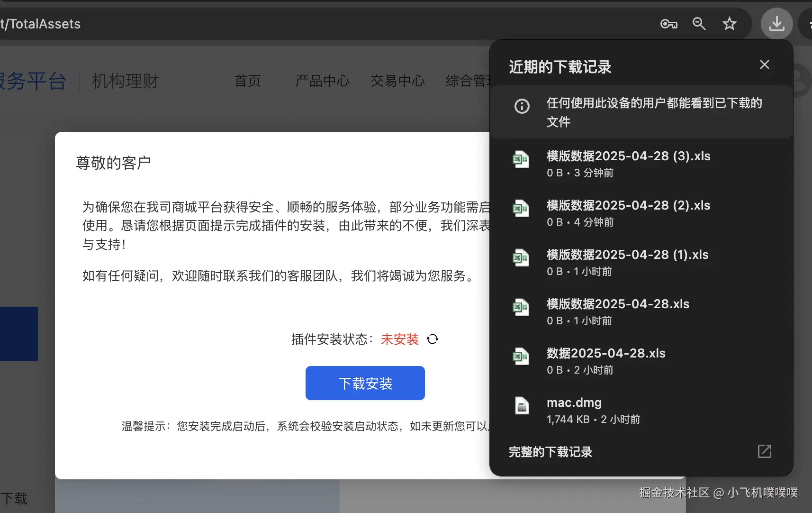Screen dimensions: 812x513
Task: Toggle the browser downloads toolbar button
Action: [776, 24]
